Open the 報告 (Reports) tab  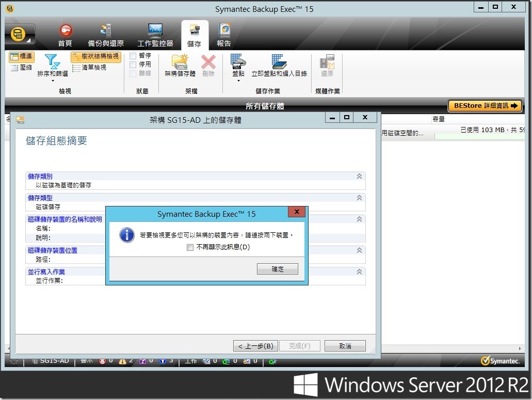224,36
